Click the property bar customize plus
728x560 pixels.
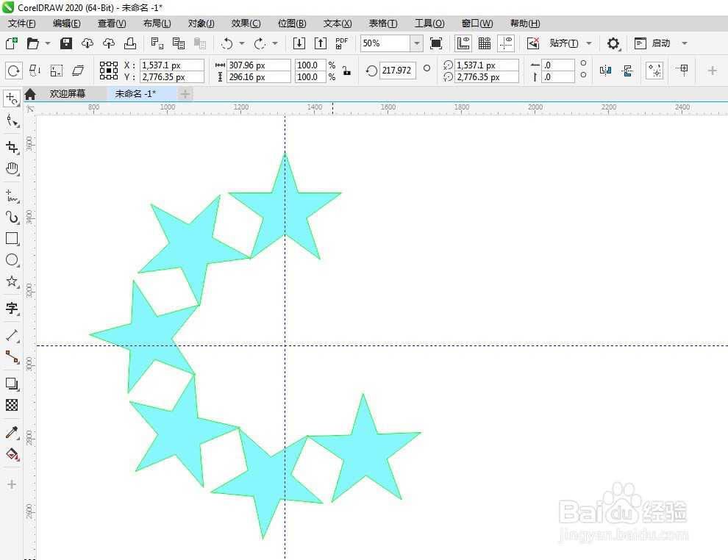[x=713, y=71]
